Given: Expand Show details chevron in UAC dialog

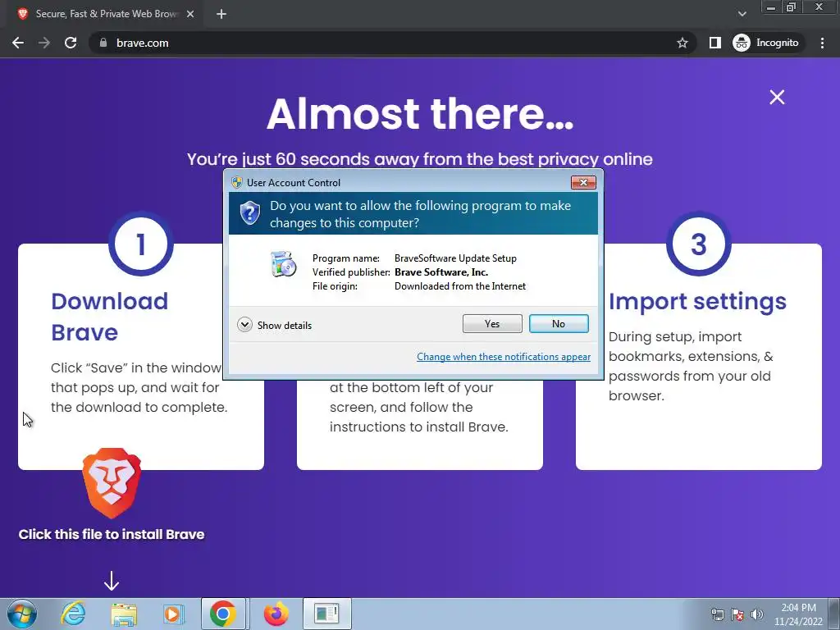Looking at the screenshot, I should [x=244, y=325].
